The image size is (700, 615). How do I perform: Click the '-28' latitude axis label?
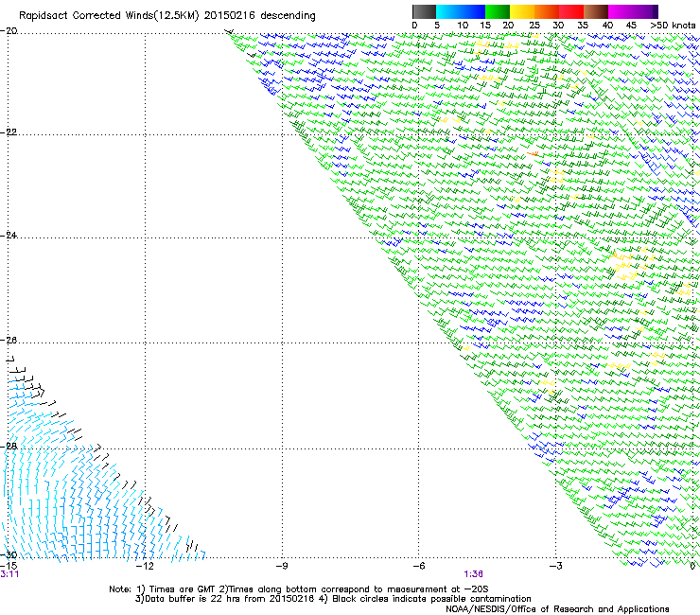[9, 447]
